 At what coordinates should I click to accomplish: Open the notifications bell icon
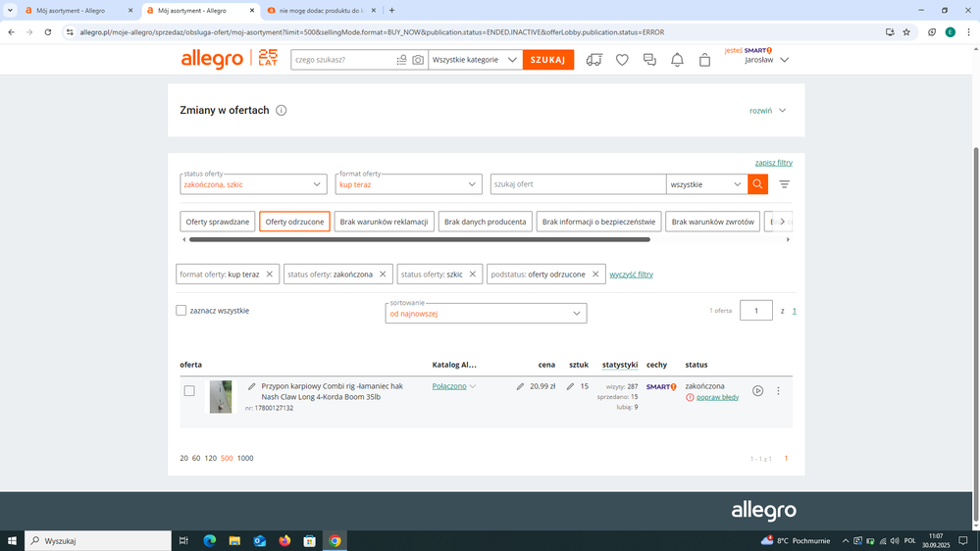[x=677, y=60]
